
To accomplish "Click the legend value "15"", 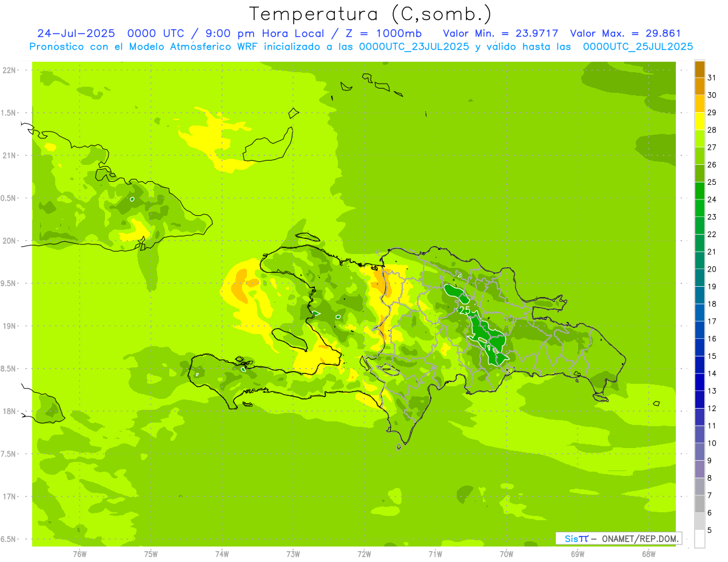I will click(x=712, y=356).
